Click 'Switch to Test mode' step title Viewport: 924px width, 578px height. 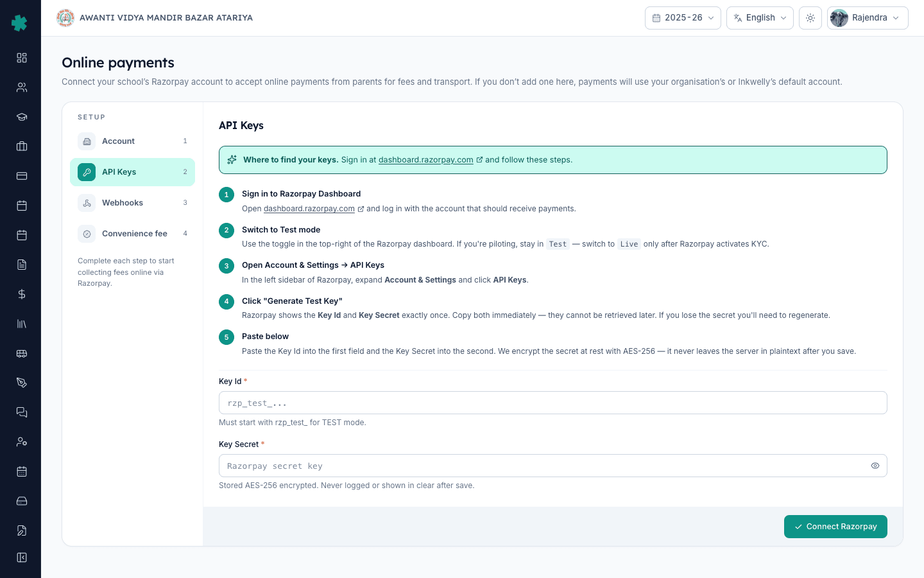click(281, 230)
